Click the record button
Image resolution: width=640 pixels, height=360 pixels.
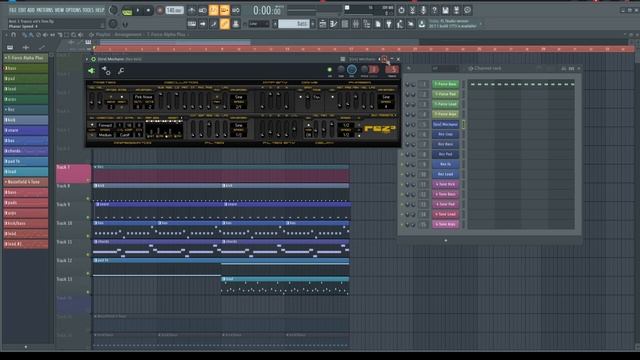pos(160,11)
